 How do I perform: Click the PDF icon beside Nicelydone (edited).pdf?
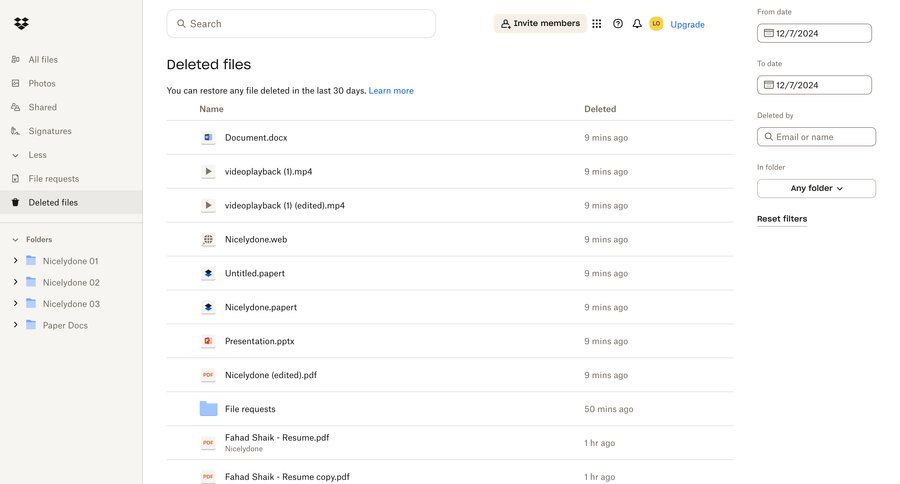pyautogui.click(x=208, y=375)
